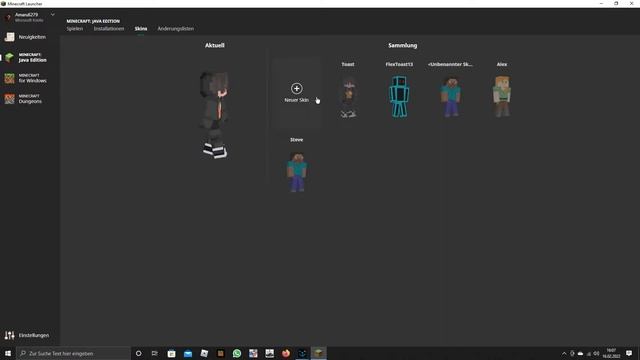The height and width of the screenshot is (360, 640).
Task: Open Neuigkeiten in the sidebar
Action: tap(29, 37)
